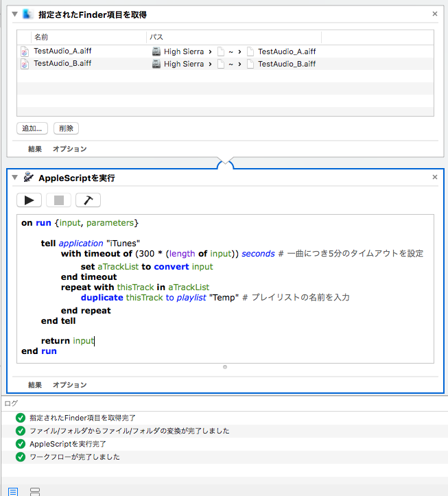Click the Finder icon in first action header

point(28,14)
